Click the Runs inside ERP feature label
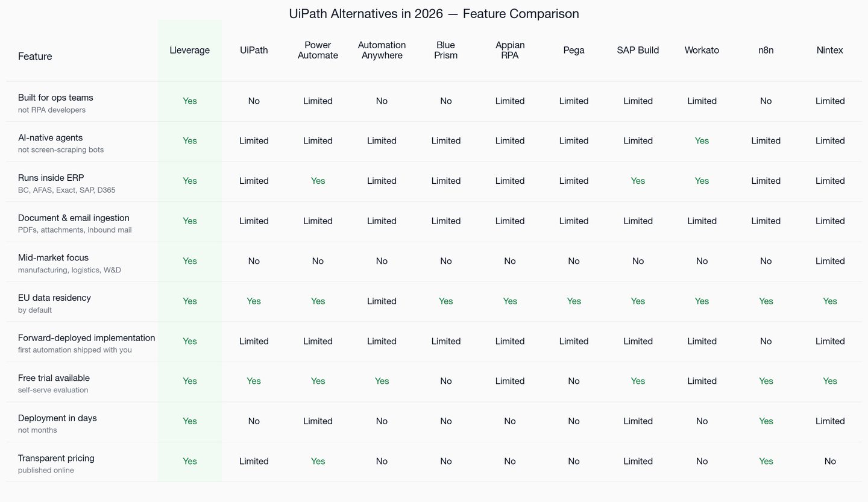This screenshot has width=868, height=502. (x=51, y=178)
